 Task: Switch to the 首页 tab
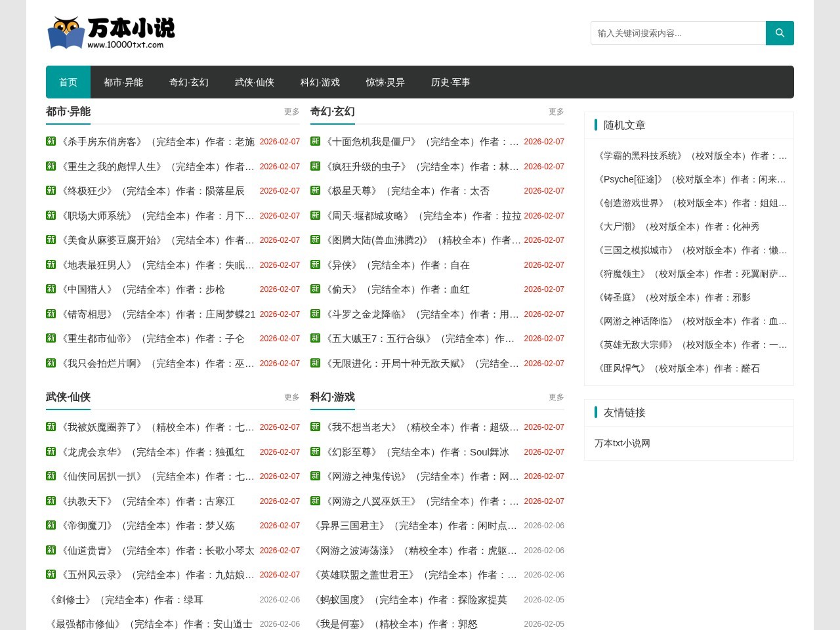68,82
